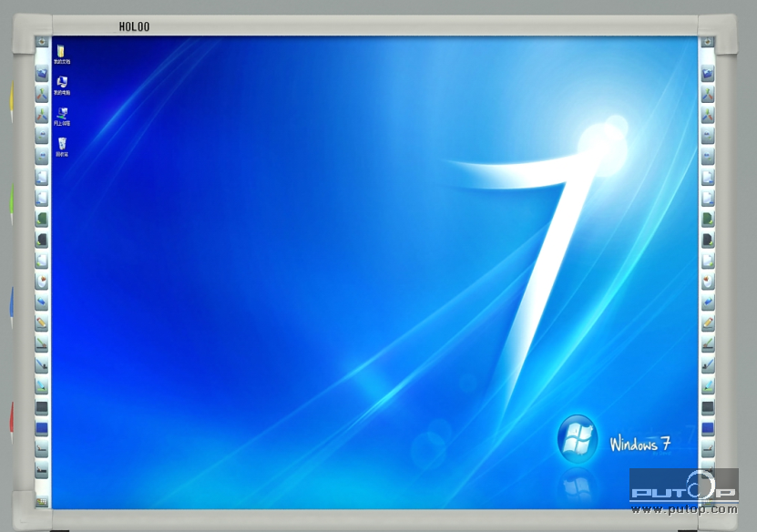The image size is (757, 532).
Task: Choose green pen tool in left toolbar
Action: coord(42,343)
